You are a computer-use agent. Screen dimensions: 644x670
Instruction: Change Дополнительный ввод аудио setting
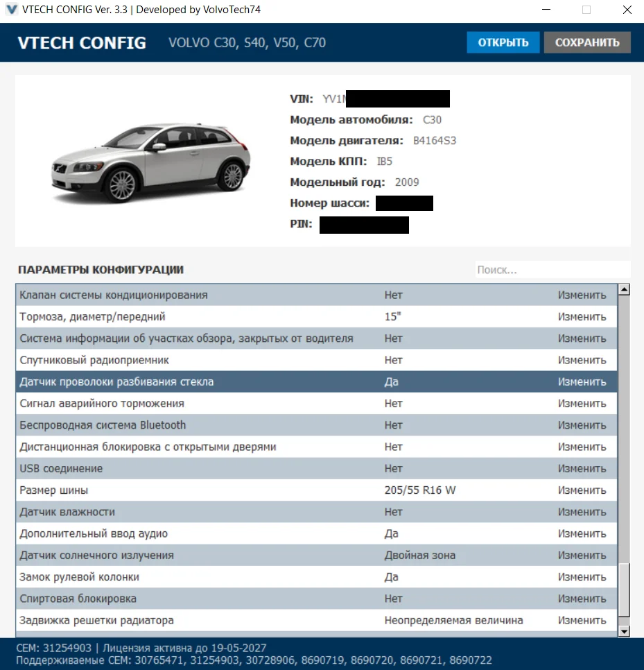pyautogui.click(x=582, y=533)
